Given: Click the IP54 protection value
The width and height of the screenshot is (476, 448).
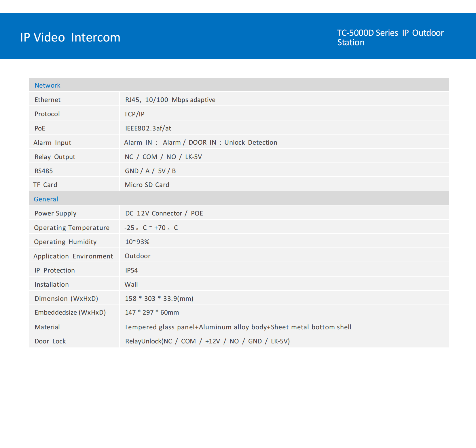Looking at the screenshot, I should click(131, 270).
